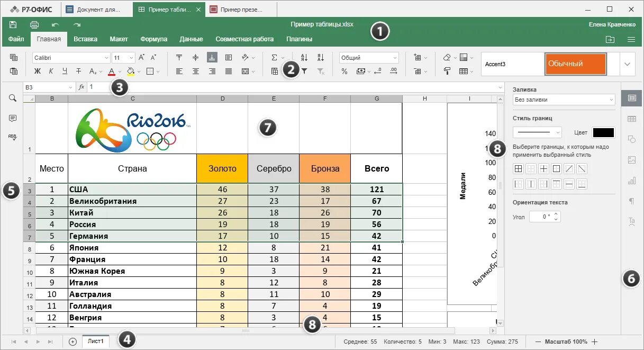Save the spreadsheet with the floppy icon
Viewport: 644px width, 350px height.
pyautogui.click(x=13, y=24)
